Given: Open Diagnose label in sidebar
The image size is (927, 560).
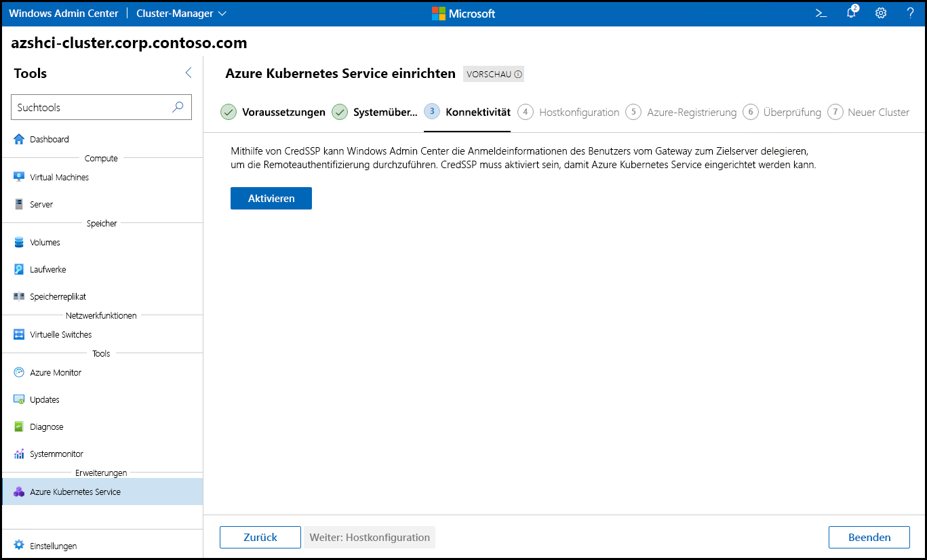Looking at the screenshot, I should tap(47, 426).
